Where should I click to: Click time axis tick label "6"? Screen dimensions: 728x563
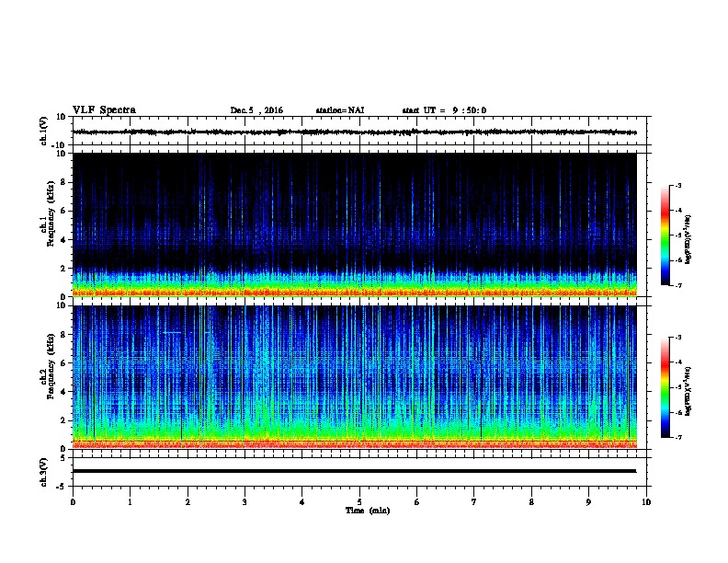pos(416,502)
